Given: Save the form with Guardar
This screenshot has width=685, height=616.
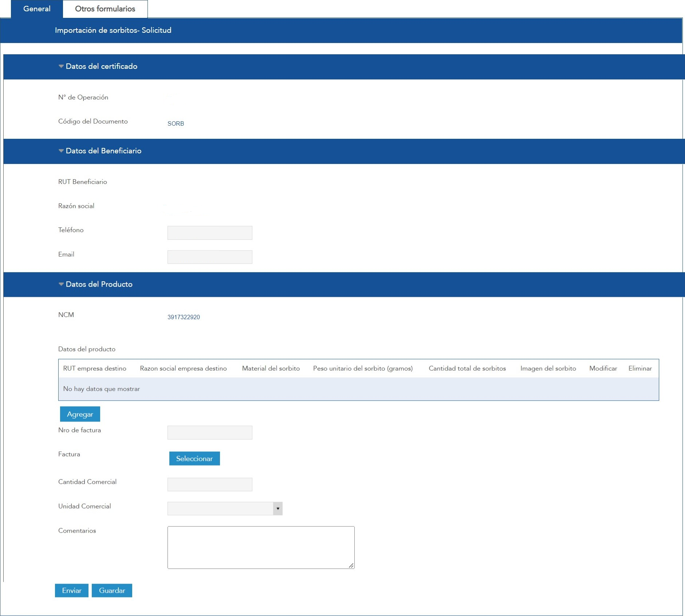Looking at the screenshot, I should pyautogui.click(x=112, y=591).
